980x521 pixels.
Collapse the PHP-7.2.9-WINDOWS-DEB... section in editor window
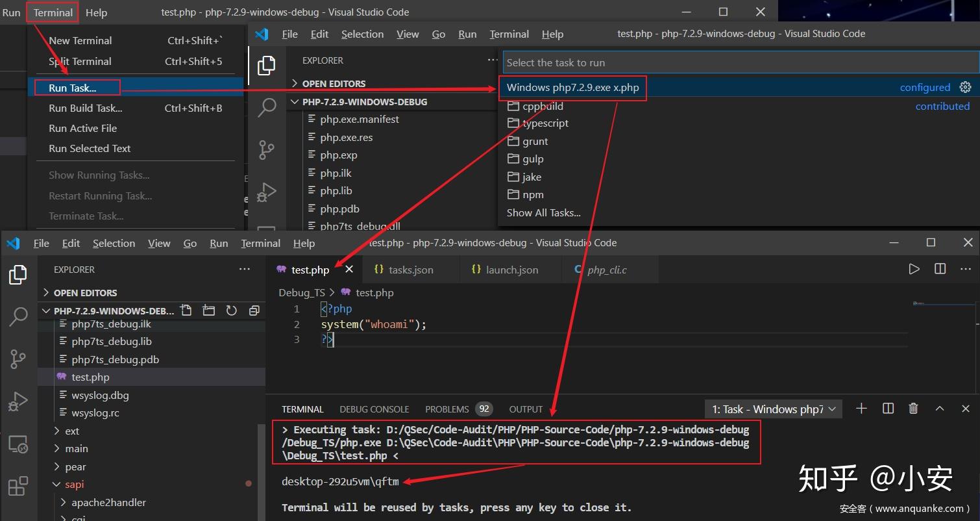pyautogui.click(x=114, y=311)
